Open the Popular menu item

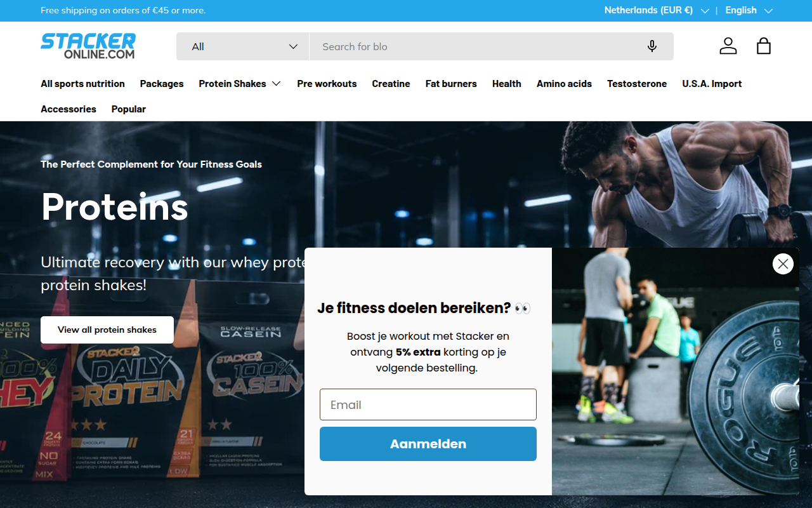coord(129,109)
